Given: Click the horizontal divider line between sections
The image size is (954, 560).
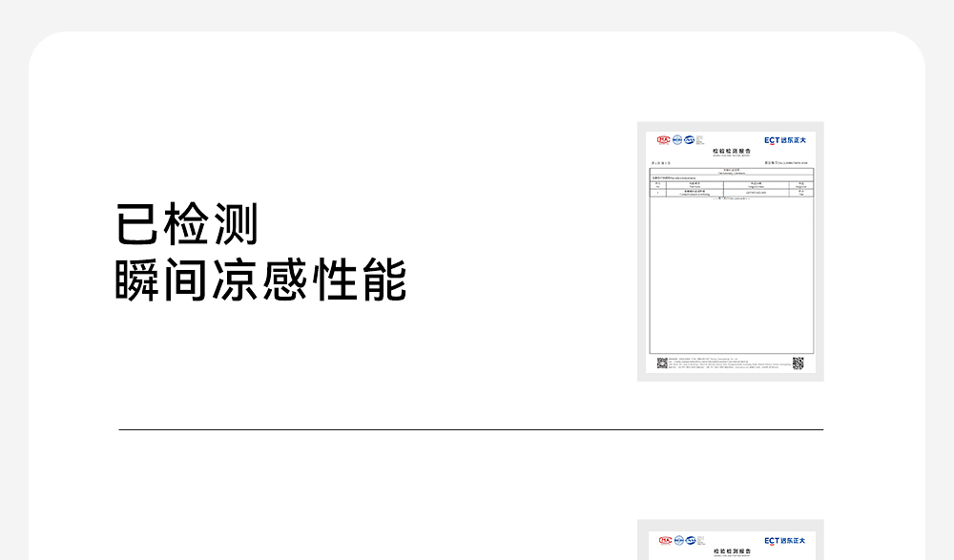Looking at the screenshot, I should (x=470, y=429).
